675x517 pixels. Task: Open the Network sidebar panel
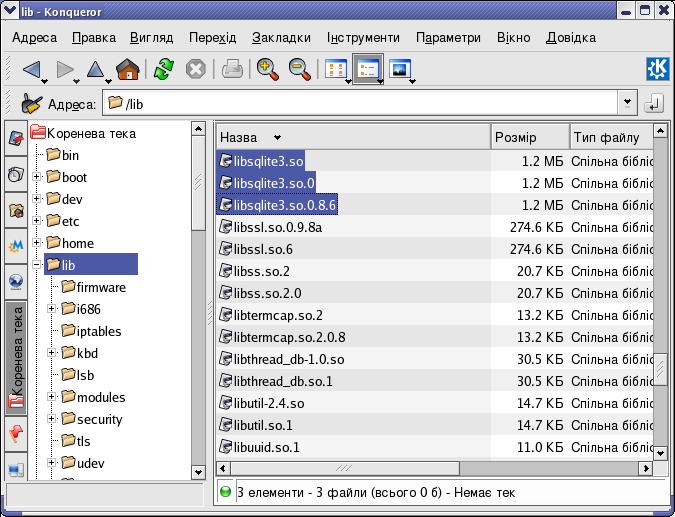(16, 282)
